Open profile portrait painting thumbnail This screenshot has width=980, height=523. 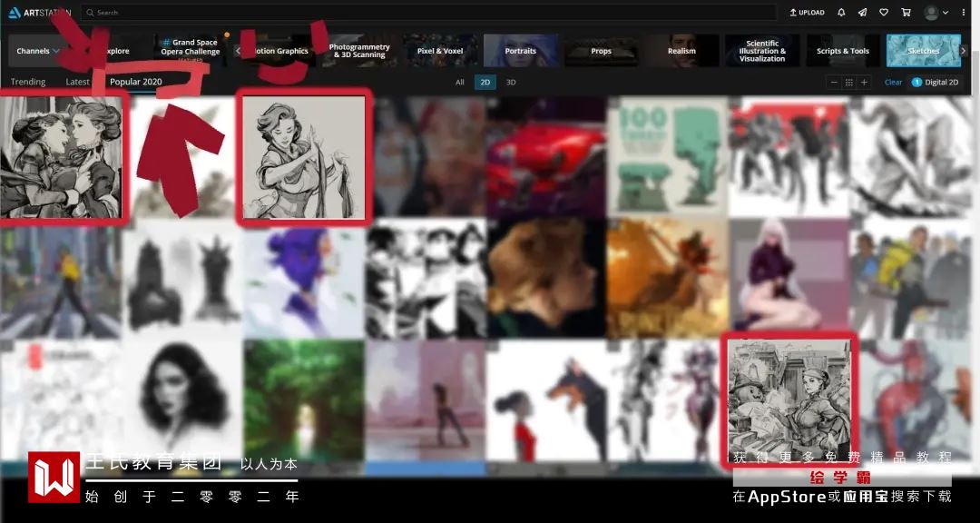click(x=546, y=279)
